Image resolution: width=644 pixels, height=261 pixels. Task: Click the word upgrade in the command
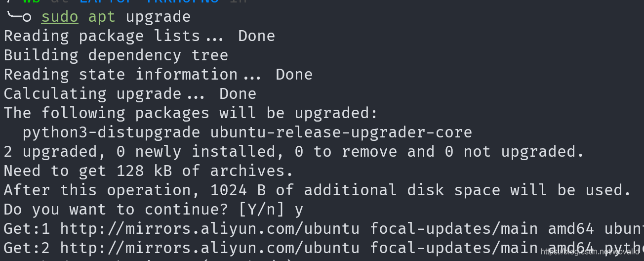point(158,17)
